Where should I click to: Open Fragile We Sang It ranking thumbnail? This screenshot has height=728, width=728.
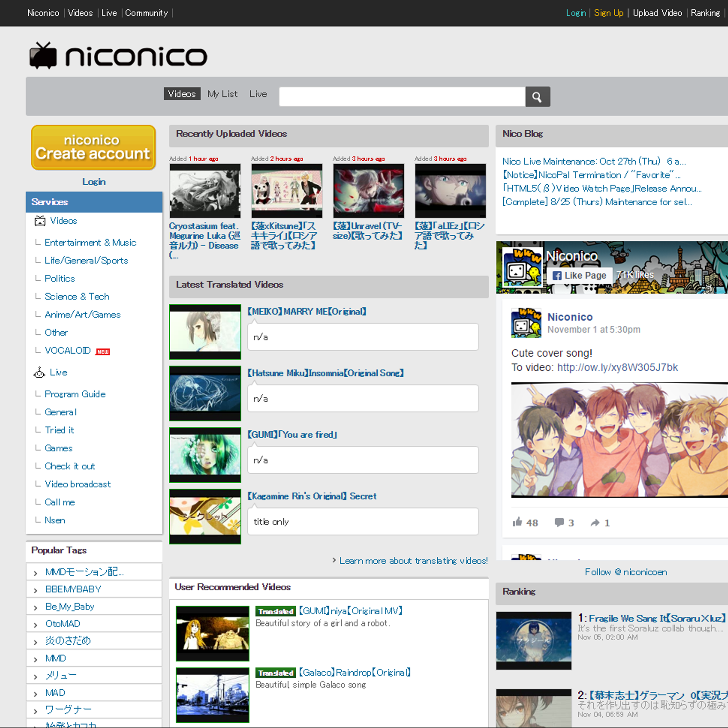tap(534, 641)
